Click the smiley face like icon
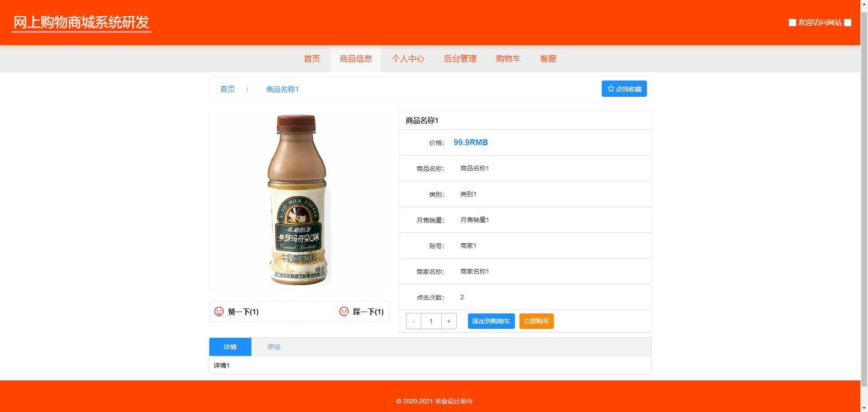Screen dimensions: 868x412 (219, 312)
